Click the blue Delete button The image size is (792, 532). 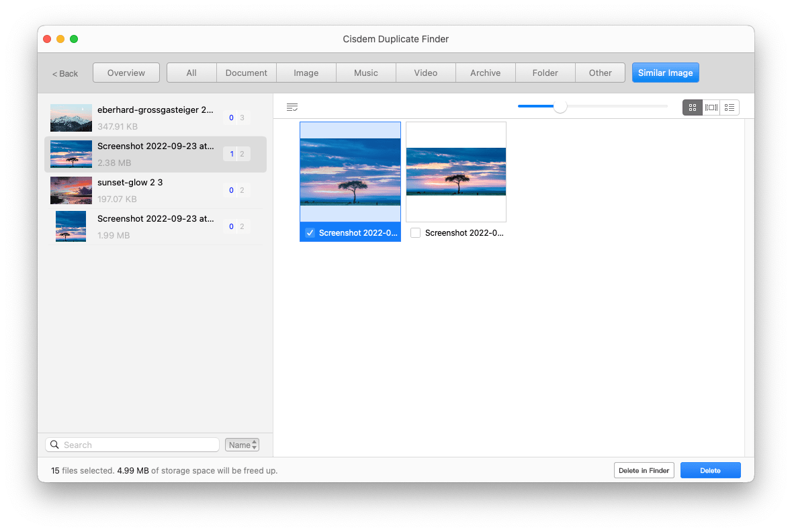coord(710,470)
